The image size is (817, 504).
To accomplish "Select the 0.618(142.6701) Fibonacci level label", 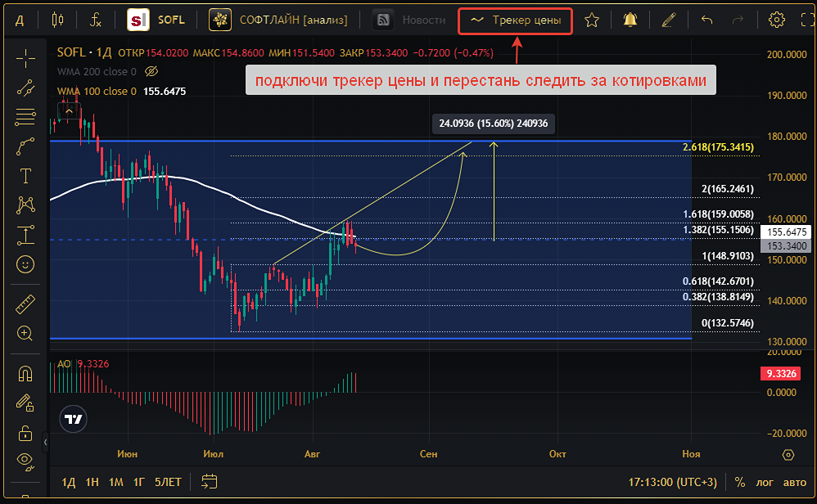I will tap(718, 281).
